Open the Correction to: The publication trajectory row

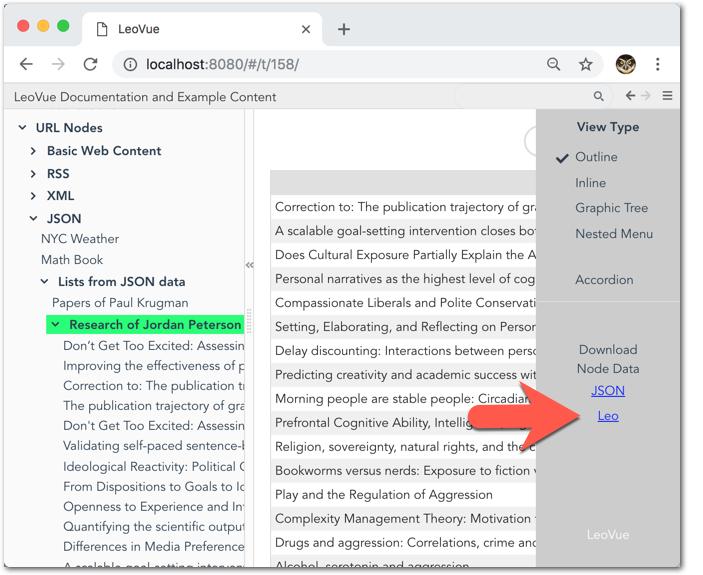point(403,207)
